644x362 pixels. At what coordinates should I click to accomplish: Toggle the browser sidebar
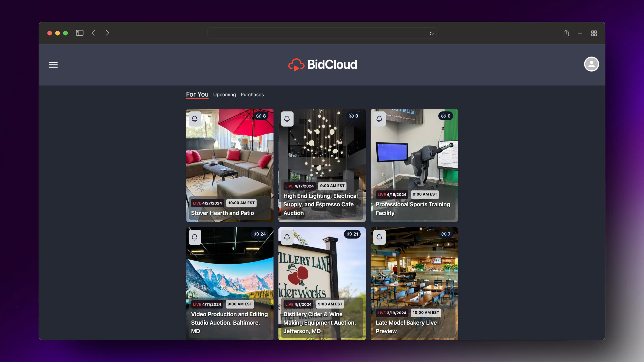[79, 33]
